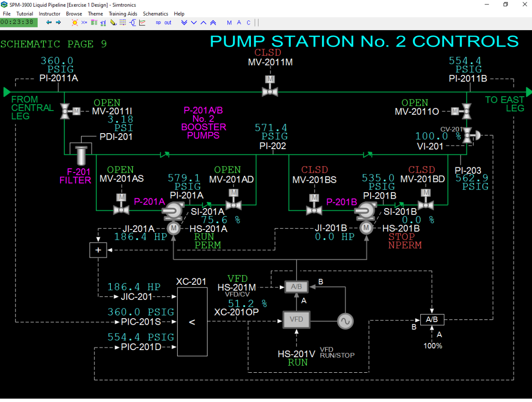Image resolution: width=532 pixels, height=402 pixels.
Task: Open the bar graph toolbar icon
Action: click(x=103, y=23)
